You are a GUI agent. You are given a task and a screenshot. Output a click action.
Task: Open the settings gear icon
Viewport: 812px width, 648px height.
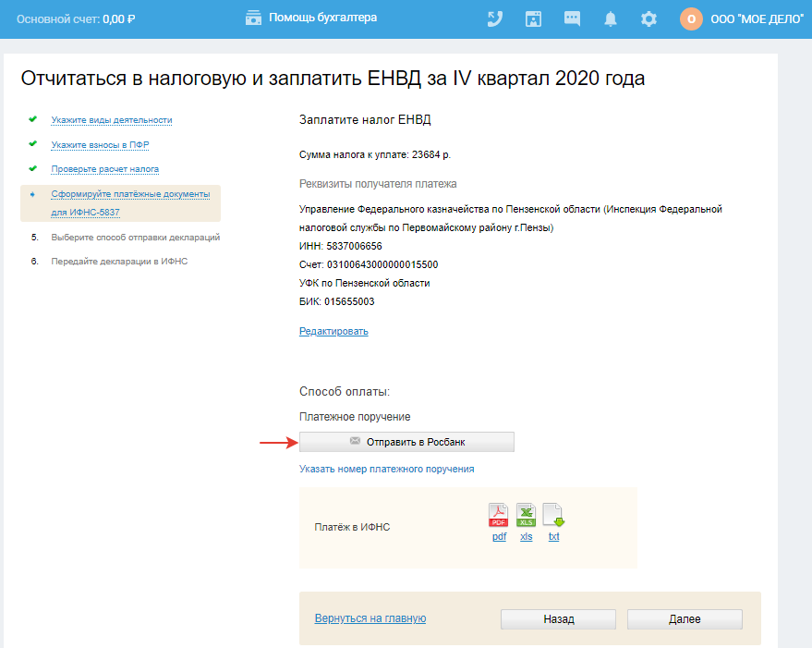(x=649, y=18)
